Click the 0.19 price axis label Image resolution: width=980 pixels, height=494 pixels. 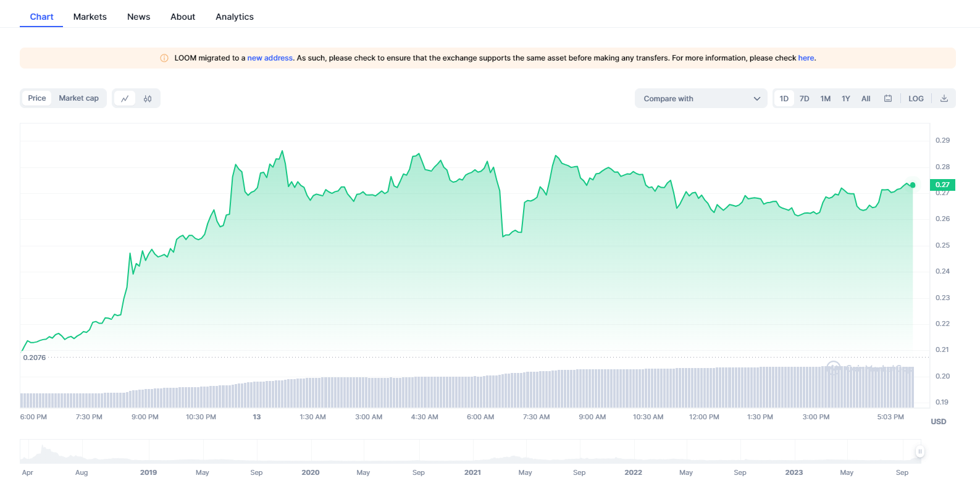942,402
